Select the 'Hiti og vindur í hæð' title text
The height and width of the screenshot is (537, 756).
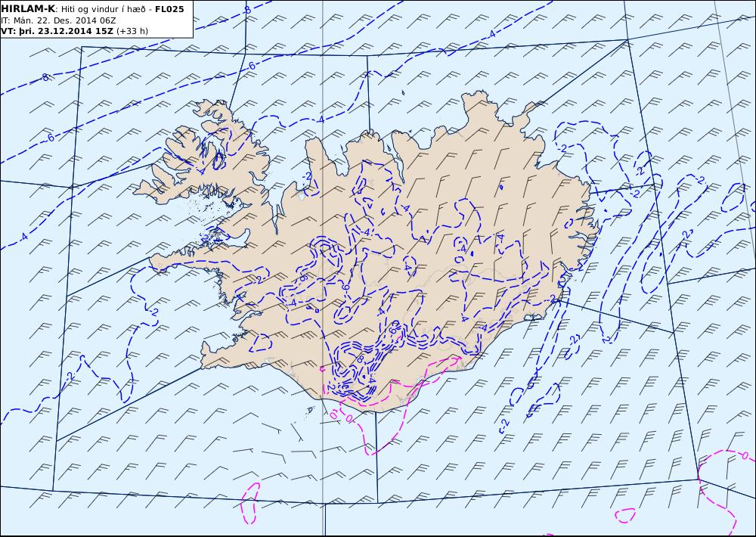[103, 9]
